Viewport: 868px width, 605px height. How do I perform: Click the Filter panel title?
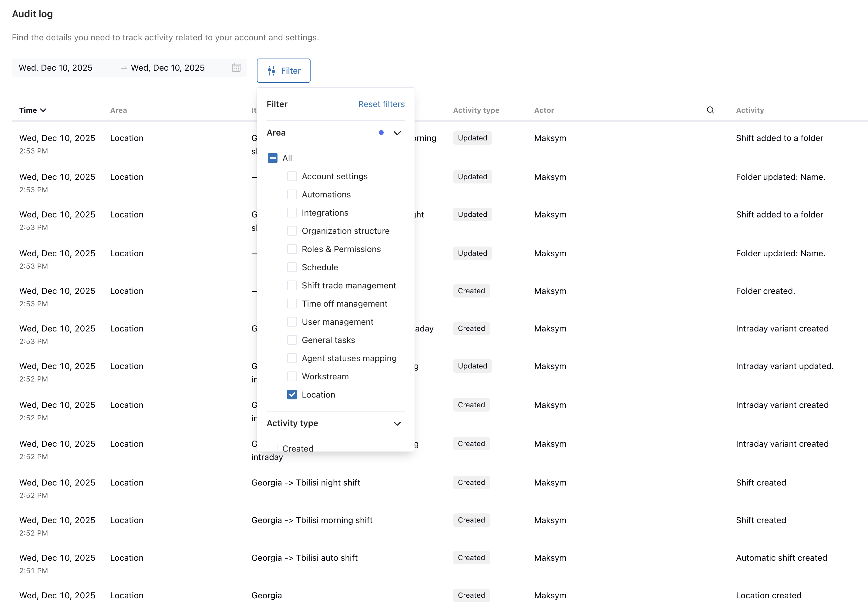pyautogui.click(x=277, y=104)
